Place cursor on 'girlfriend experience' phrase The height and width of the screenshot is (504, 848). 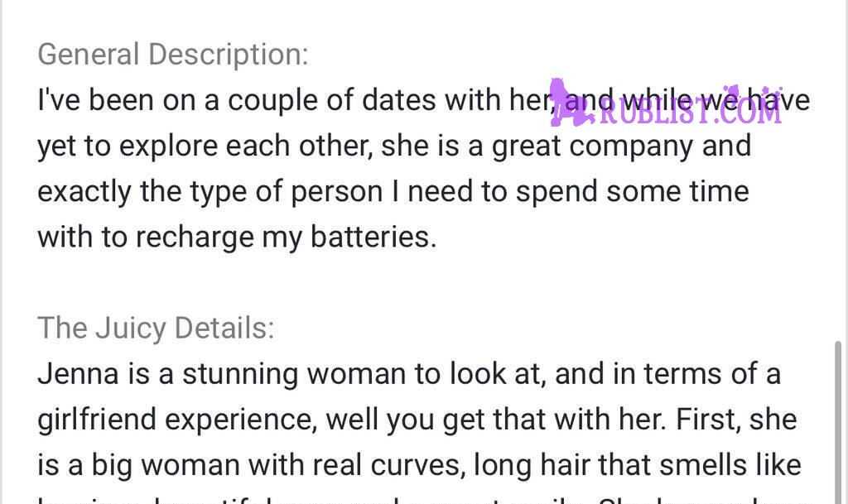[177, 420]
